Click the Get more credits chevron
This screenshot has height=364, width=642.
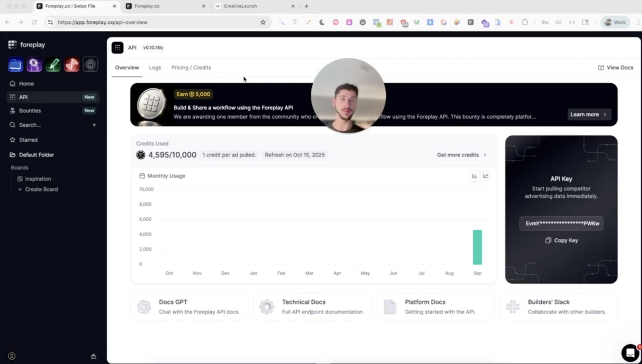(485, 155)
